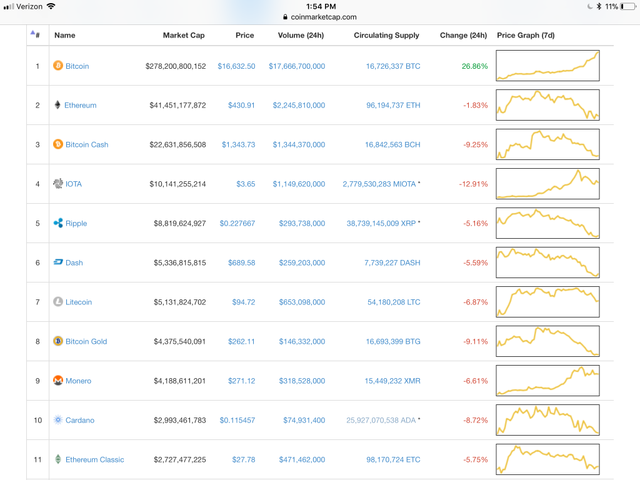Open Cardano 7-day price graph
Image resolution: width=640 pixels, height=480 pixels.
pyautogui.click(x=548, y=420)
